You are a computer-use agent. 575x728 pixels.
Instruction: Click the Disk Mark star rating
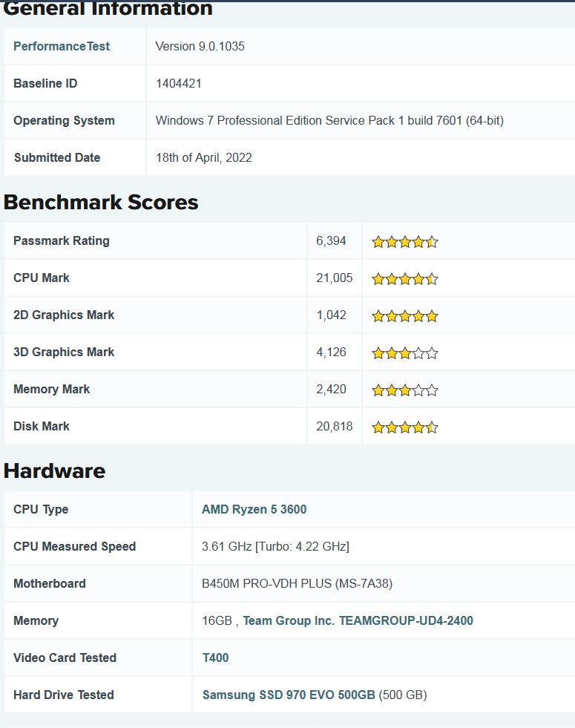point(404,427)
